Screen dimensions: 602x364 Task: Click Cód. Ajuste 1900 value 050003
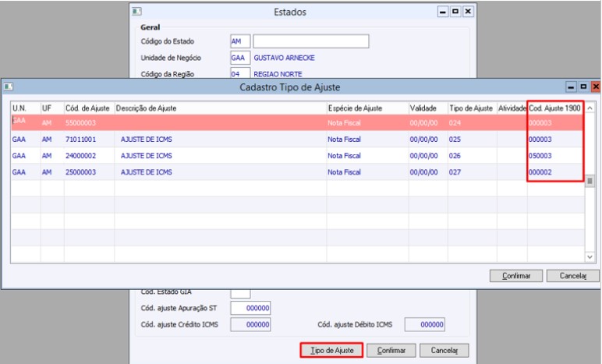(540, 156)
